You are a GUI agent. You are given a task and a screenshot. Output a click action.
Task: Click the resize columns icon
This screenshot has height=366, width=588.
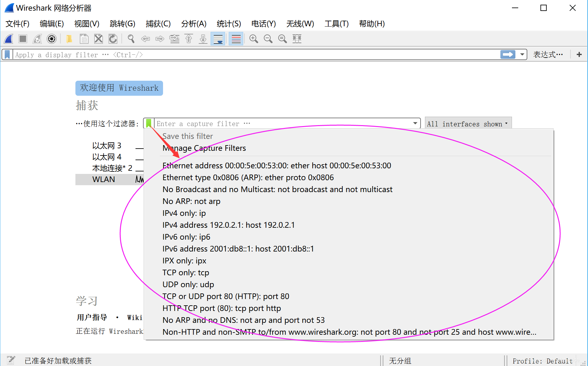pos(297,39)
